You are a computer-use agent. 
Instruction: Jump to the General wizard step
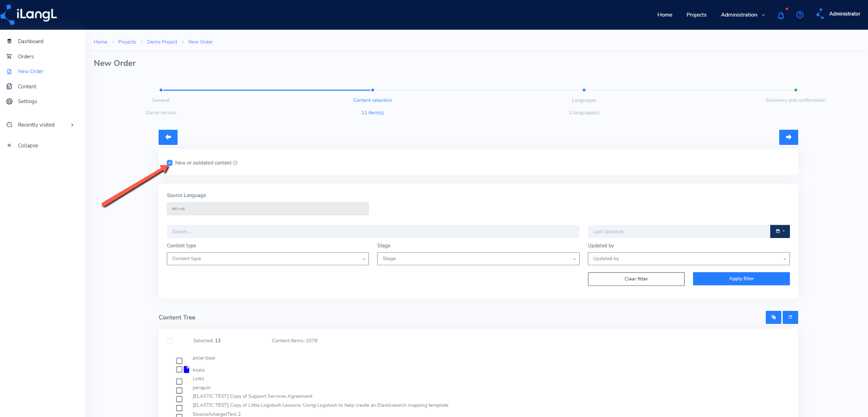pos(161,100)
